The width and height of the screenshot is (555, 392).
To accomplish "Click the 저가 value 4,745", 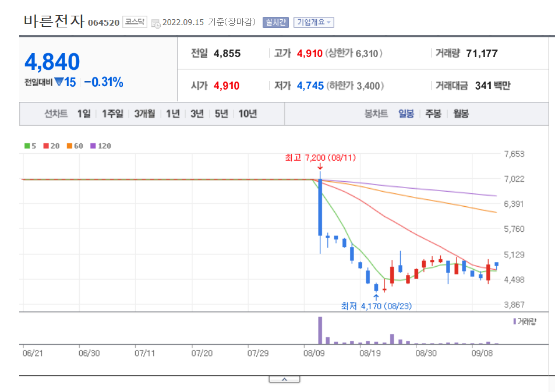I will [x=310, y=86].
